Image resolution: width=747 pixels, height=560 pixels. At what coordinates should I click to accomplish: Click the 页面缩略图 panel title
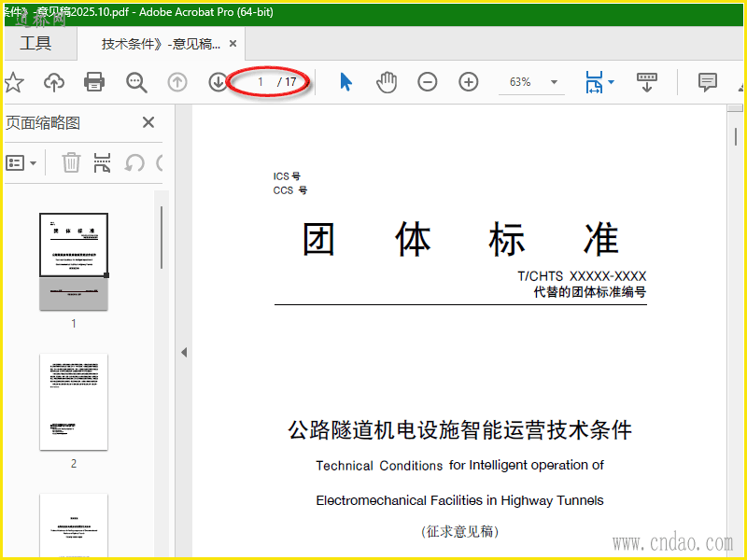pos(43,123)
